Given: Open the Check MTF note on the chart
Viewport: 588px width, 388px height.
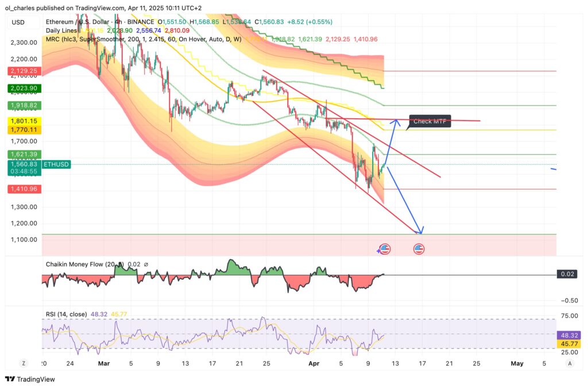Looking at the screenshot, I should point(430,121).
